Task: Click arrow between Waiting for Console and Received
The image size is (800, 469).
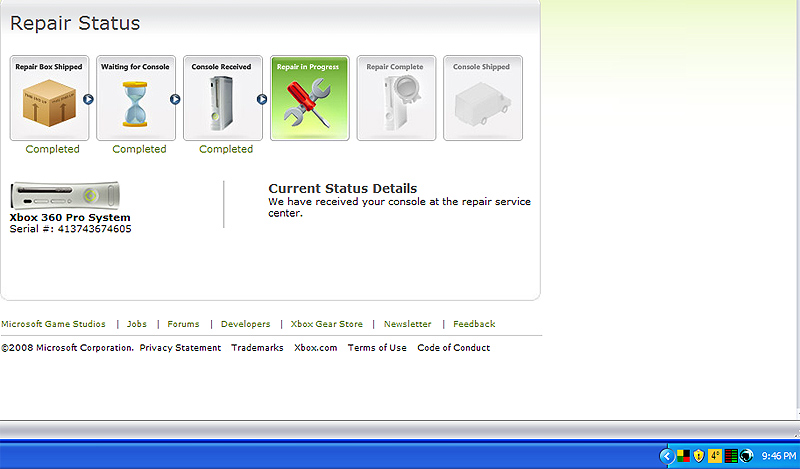Action: (x=175, y=100)
